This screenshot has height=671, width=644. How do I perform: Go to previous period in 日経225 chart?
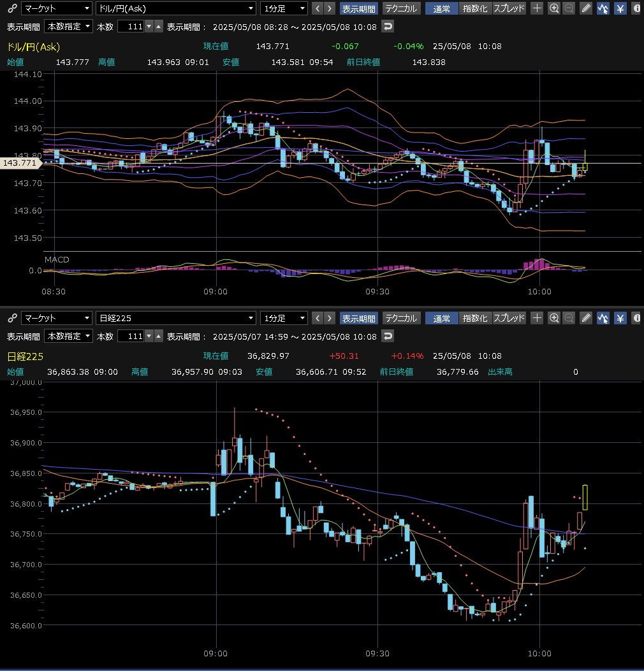coord(318,318)
